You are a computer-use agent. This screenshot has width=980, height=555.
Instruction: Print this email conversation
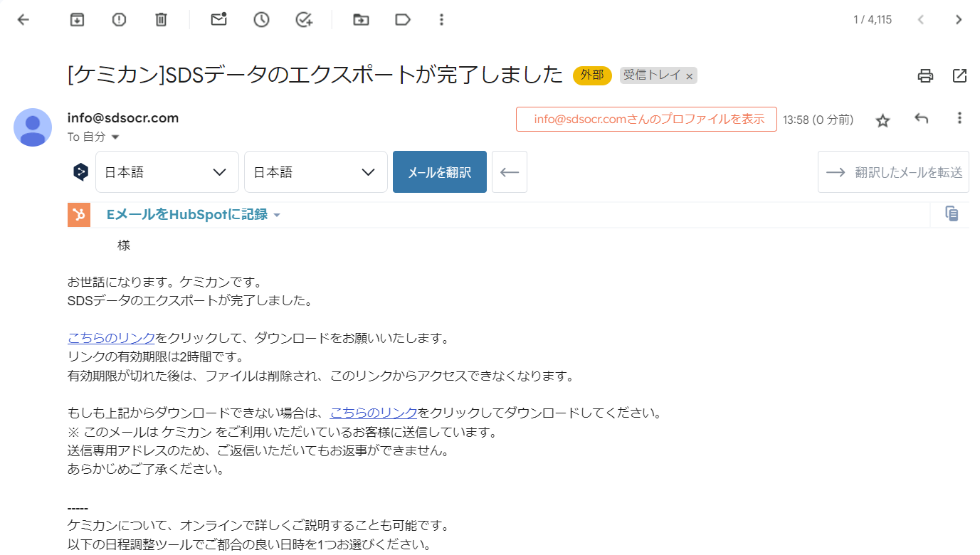[x=925, y=75]
